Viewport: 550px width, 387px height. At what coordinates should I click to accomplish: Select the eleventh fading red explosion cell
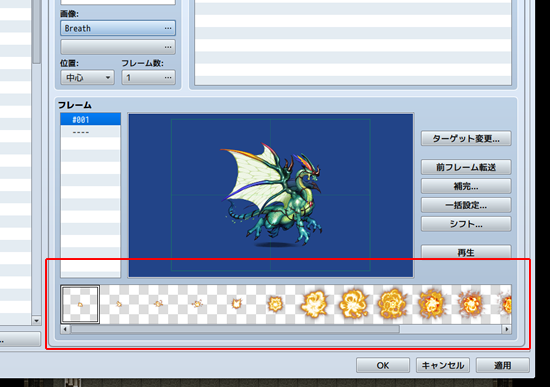(470, 304)
